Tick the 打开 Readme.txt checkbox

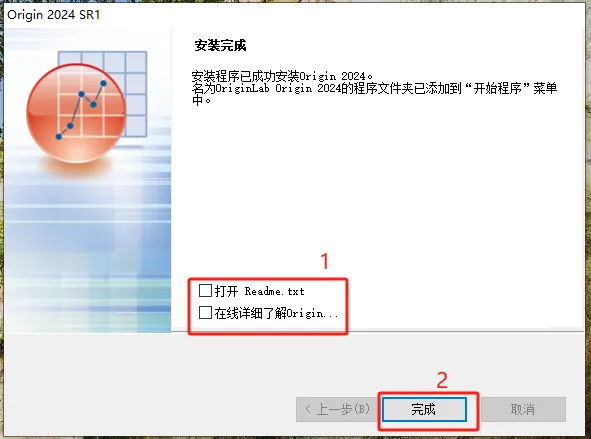[205, 291]
